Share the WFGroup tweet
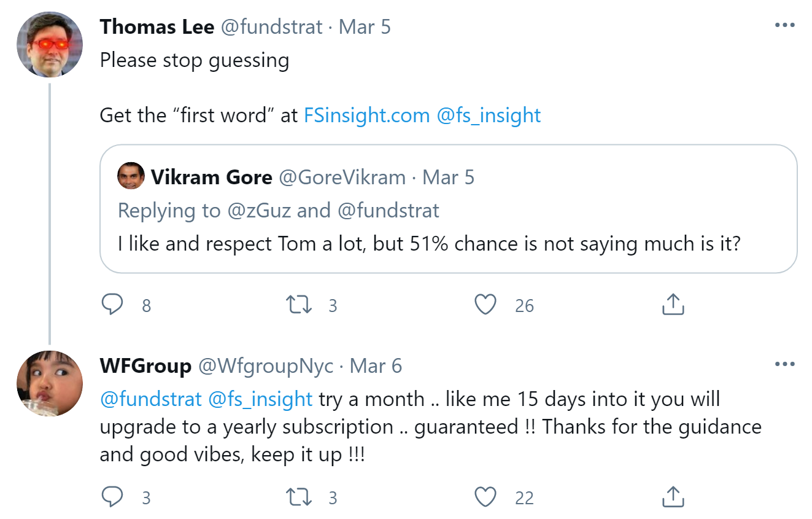The image size is (812, 519). (673, 496)
